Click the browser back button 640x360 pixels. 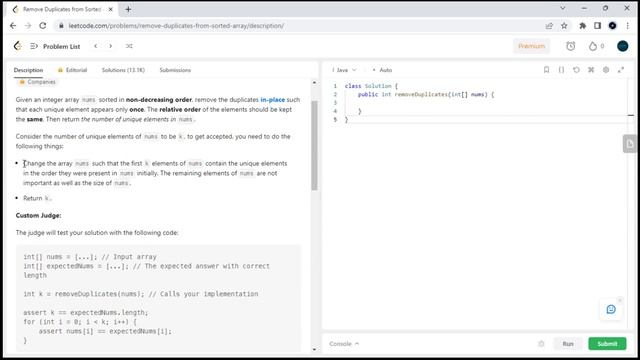click(x=13, y=25)
